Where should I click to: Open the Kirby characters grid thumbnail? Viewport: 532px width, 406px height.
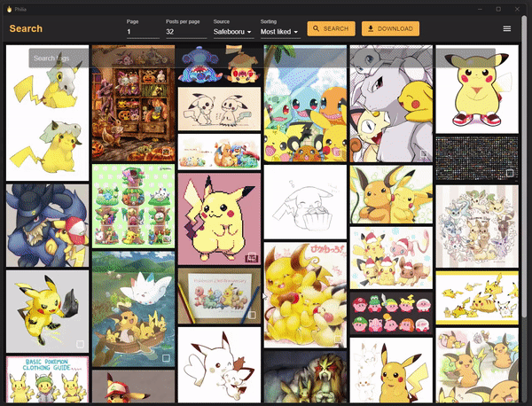tap(391, 313)
